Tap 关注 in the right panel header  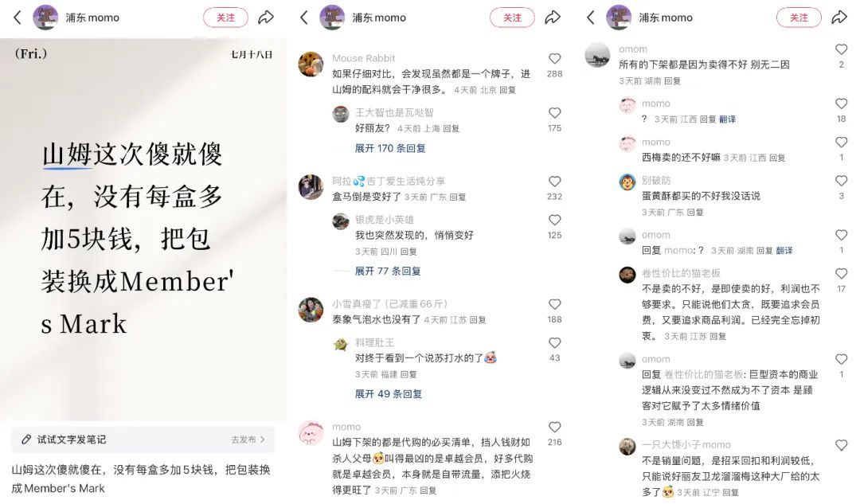(799, 18)
